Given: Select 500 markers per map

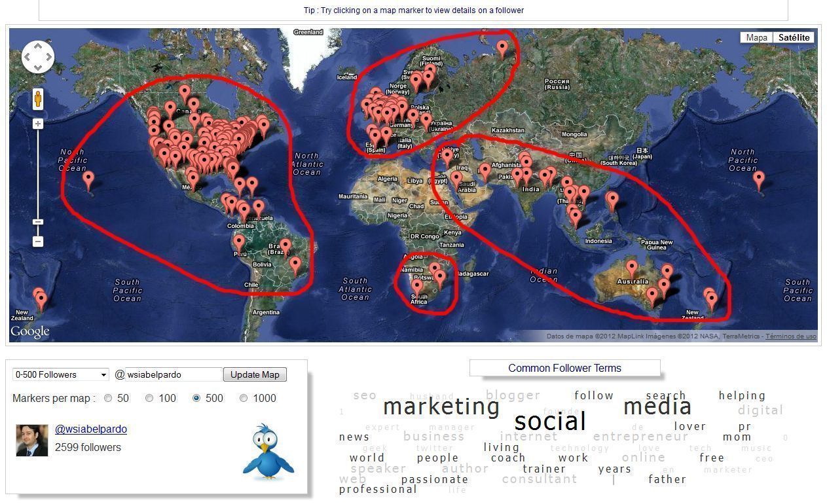Looking at the screenshot, I should (196, 398).
